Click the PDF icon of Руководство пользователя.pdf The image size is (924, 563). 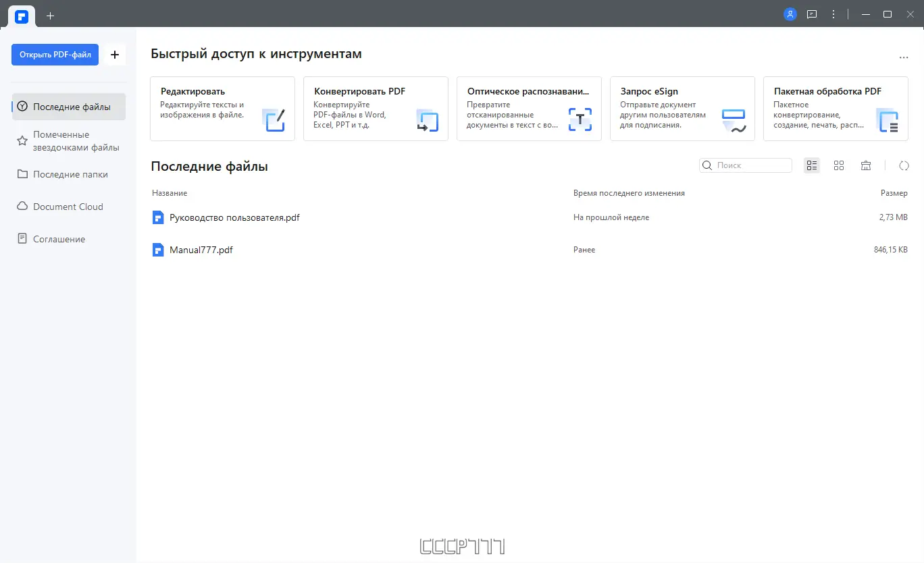pyautogui.click(x=158, y=217)
